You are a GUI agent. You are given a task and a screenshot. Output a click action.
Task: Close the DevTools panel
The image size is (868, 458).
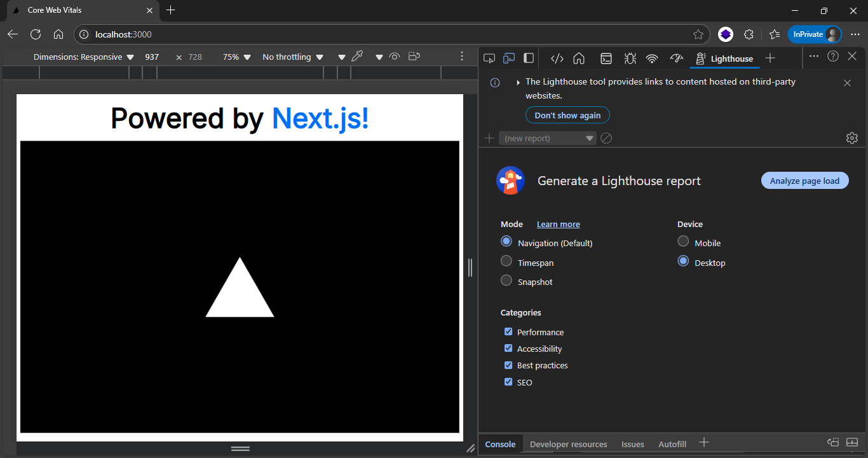click(852, 56)
